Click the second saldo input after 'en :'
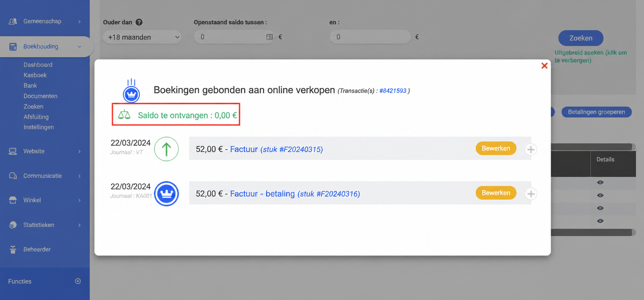The width and height of the screenshot is (644, 300). coord(370,37)
